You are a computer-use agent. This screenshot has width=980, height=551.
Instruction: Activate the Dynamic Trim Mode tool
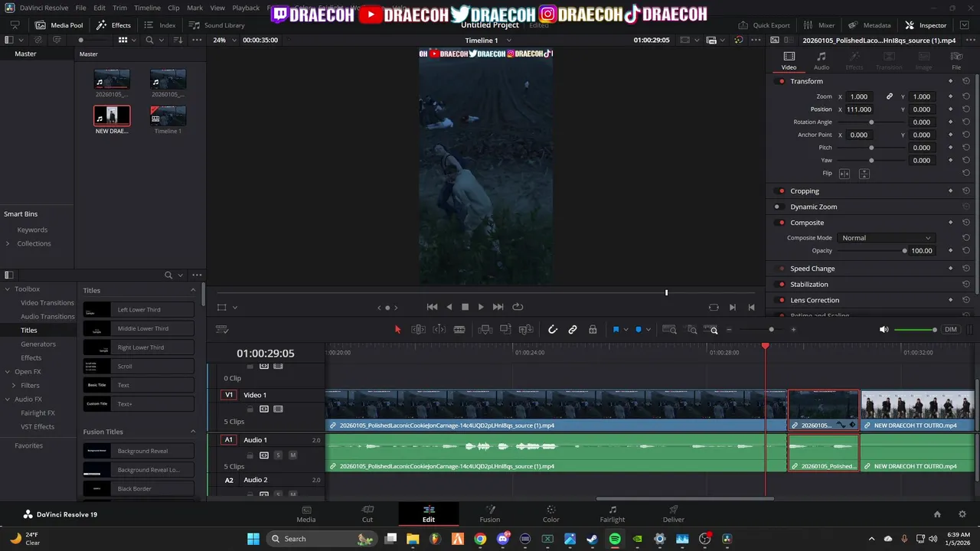[x=439, y=330]
